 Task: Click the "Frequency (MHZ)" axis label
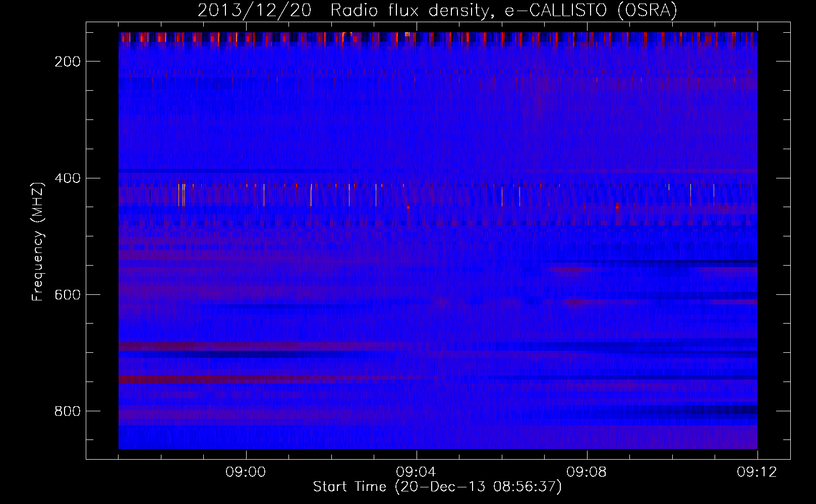[38, 241]
